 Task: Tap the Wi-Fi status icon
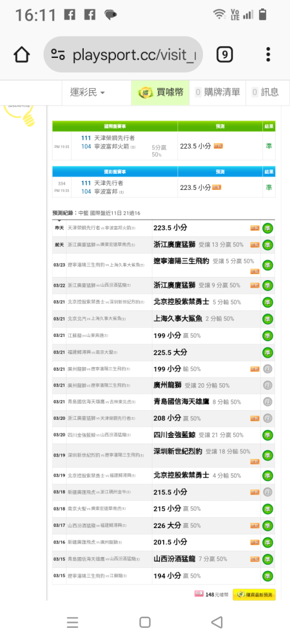point(219,15)
